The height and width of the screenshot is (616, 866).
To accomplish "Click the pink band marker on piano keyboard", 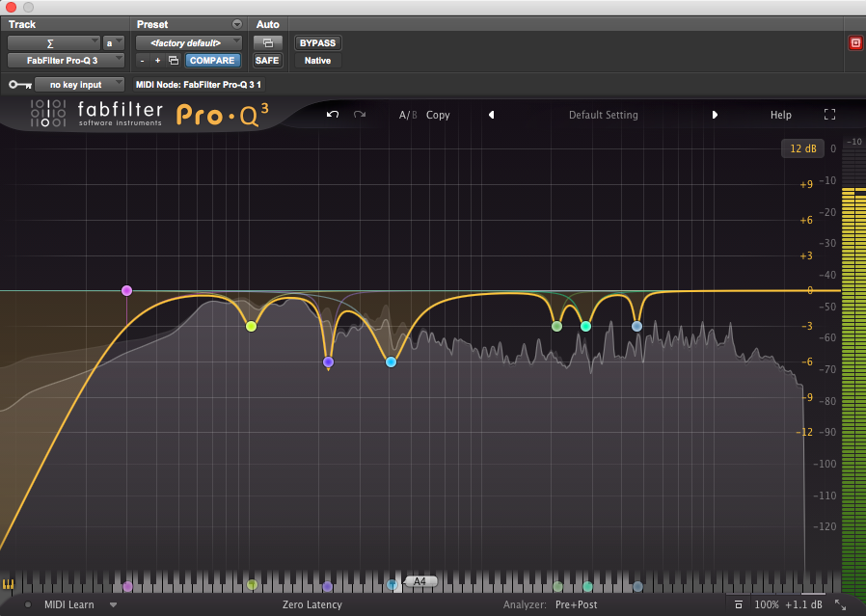I will [127, 586].
